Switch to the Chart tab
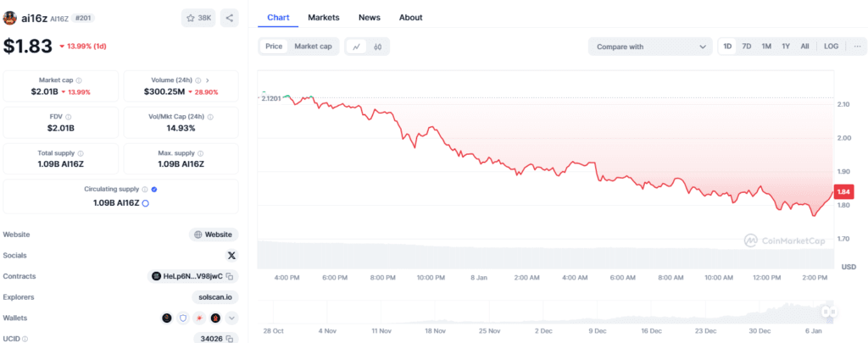 coord(278,17)
